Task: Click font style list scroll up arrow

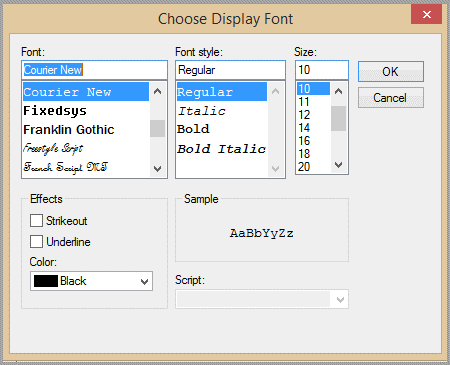Action: [x=276, y=91]
